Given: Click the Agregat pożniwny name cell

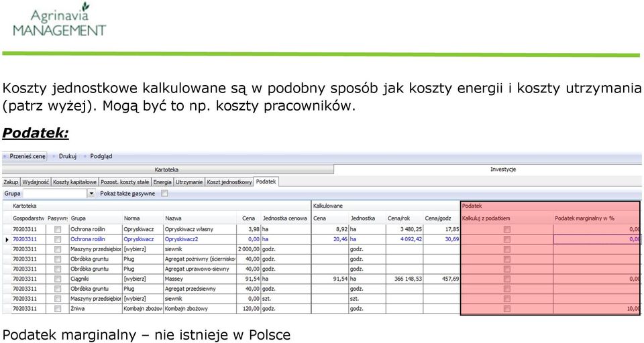Looking at the screenshot, I should coord(200,259).
